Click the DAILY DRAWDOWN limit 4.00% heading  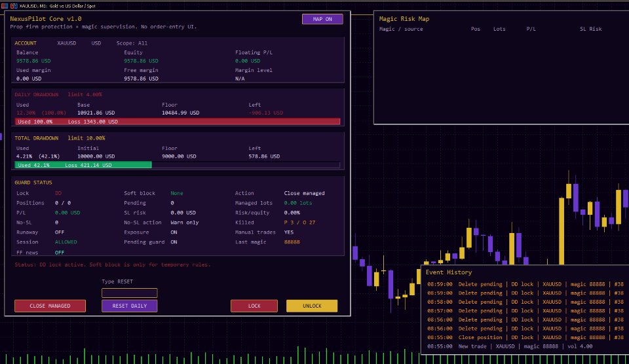(58, 95)
